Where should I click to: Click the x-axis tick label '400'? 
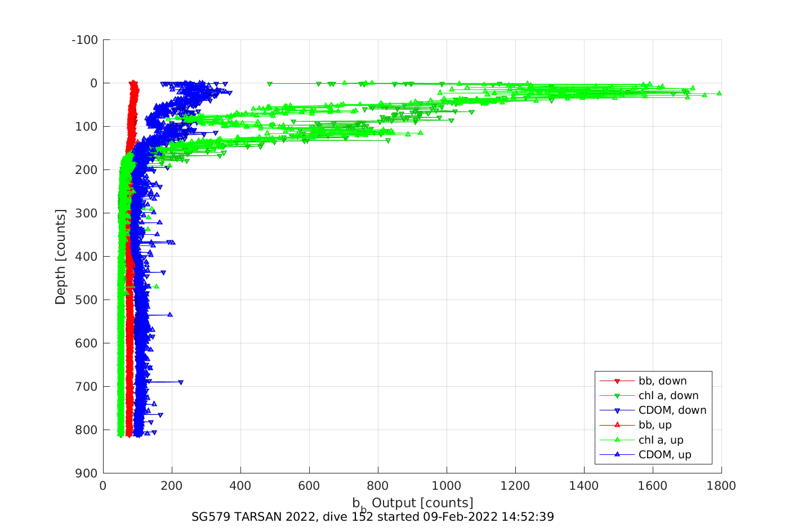click(240, 486)
